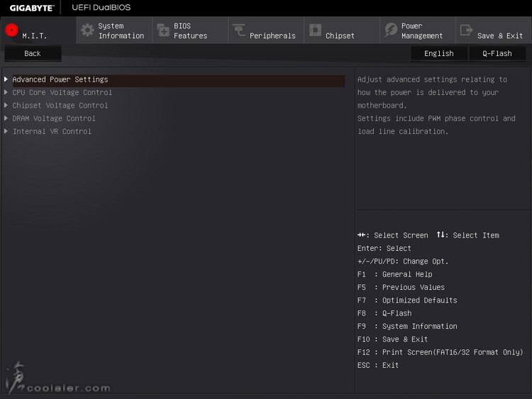Viewport: 532px width, 399px height.
Task: Expand the Internal VR Control arrow
Action: click(6, 131)
